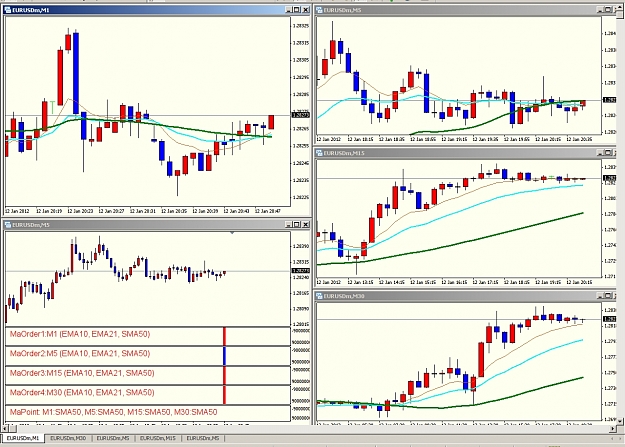Minimize the M5 window with MaOrder indicators
Viewport: 625px width, 447px height.
point(289,225)
